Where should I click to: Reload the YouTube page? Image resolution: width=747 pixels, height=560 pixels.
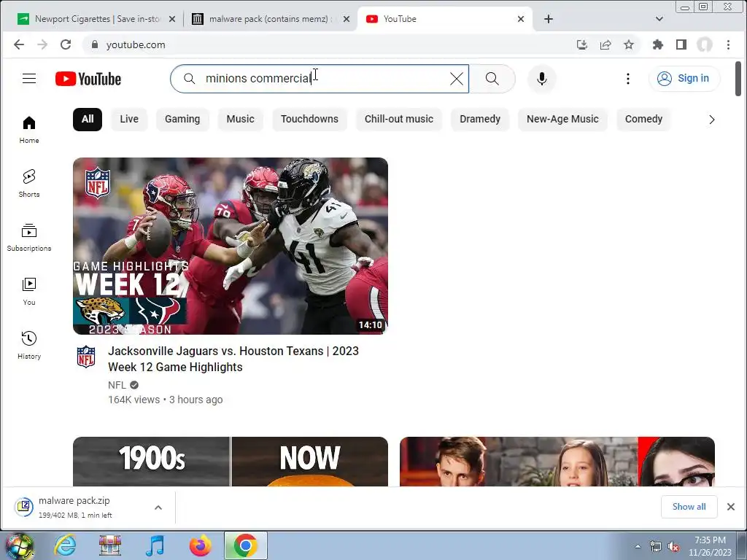(66, 44)
